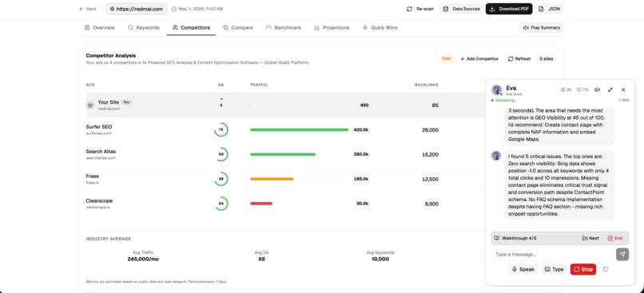Click Frase's DA ring showing 68
Screen dimensions: 644x293
(221, 179)
